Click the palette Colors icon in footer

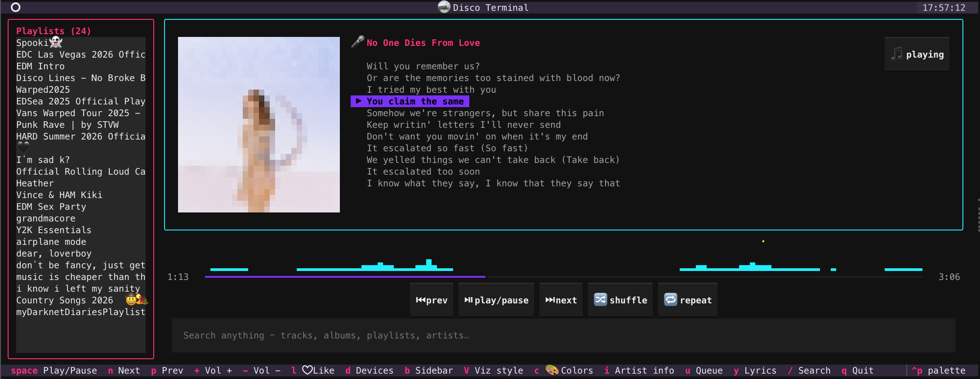point(552,370)
